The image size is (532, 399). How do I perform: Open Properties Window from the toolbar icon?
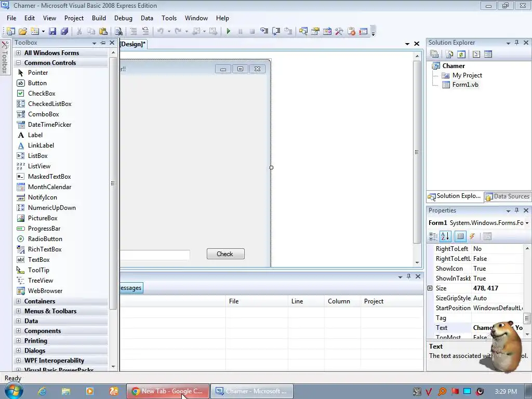coord(315,31)
